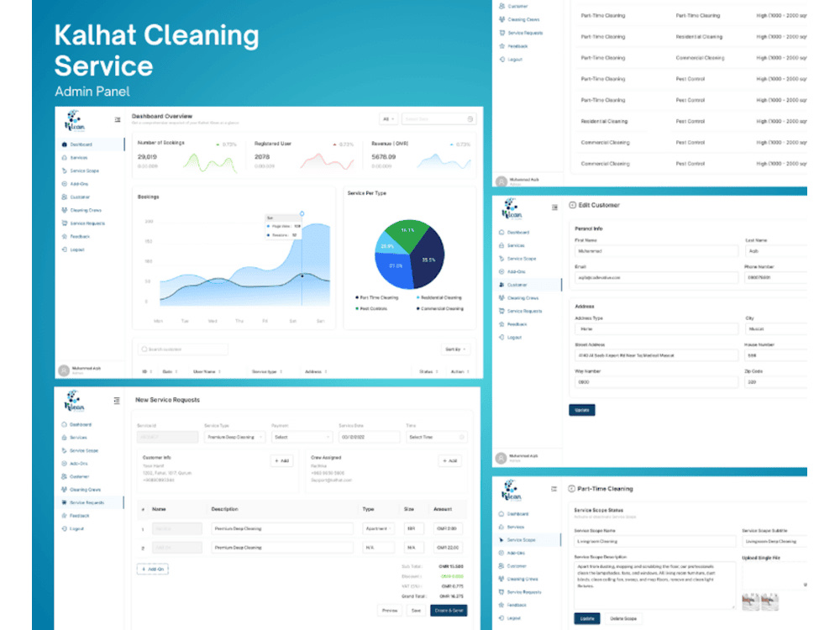Open the All filter dropdown in Dashboard Overview
Viewport: 840px width, 630px height.
click(388, 119)
